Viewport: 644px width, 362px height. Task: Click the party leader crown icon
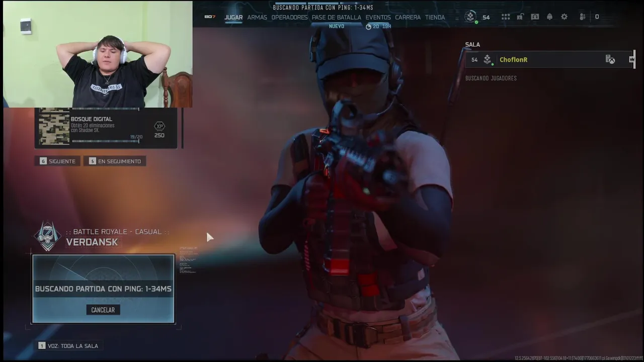tap(632, 59)
